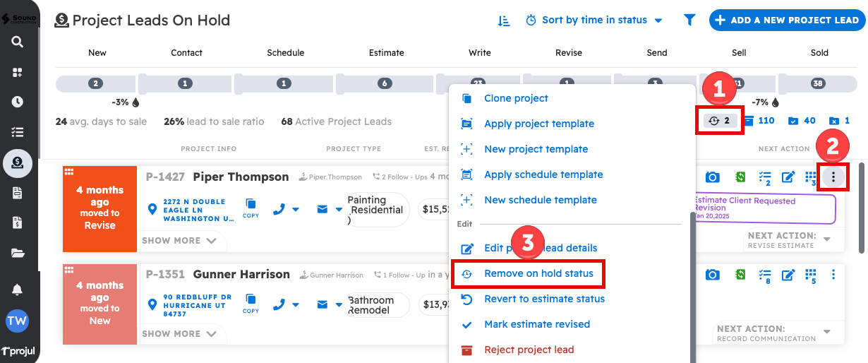This screenshot has height=363, width=868.
Task: Toggle the on hold filter showing 2
Action: [720, 121]
